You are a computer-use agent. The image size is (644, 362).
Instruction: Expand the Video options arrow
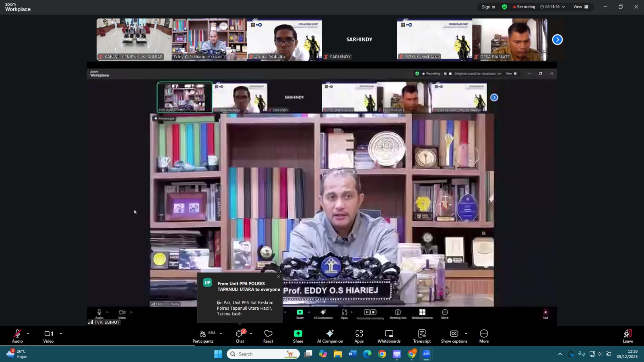pyautogui.click(x=61, y=333)
